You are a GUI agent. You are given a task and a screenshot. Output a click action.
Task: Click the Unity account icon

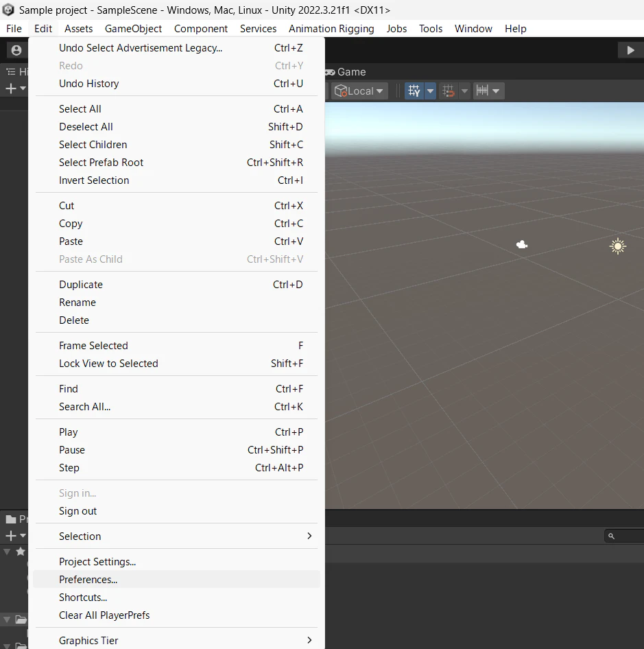click(16, 50)
